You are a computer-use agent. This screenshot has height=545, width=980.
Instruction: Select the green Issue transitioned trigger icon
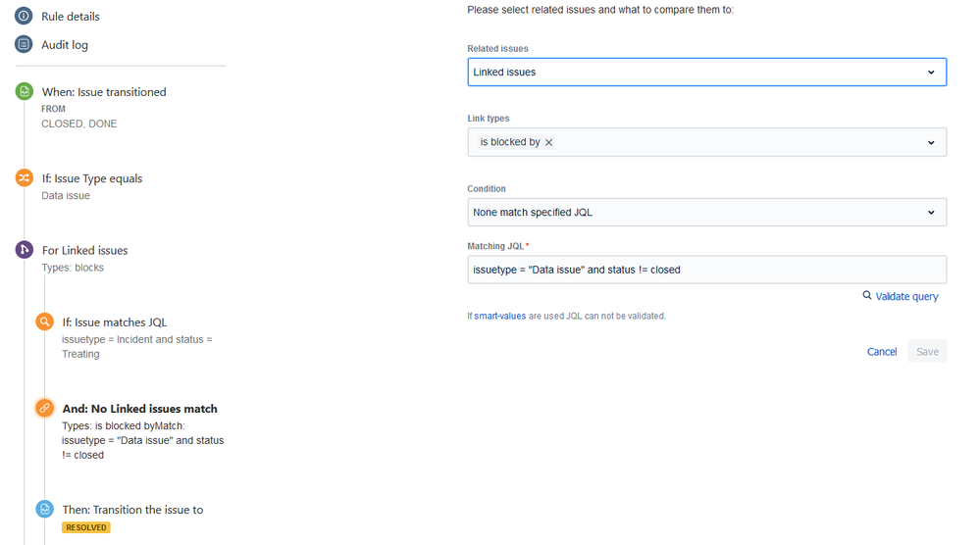[24, 91]
